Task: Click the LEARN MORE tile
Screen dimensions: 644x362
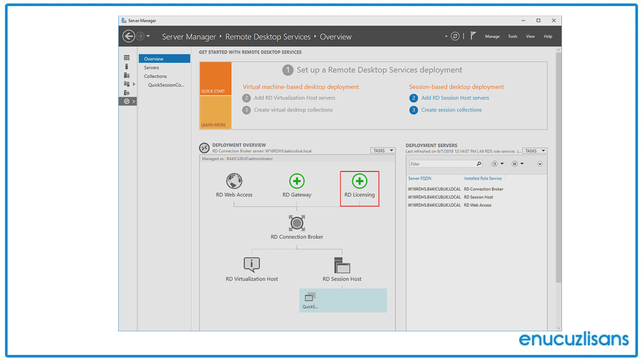Action: point(215,112)
